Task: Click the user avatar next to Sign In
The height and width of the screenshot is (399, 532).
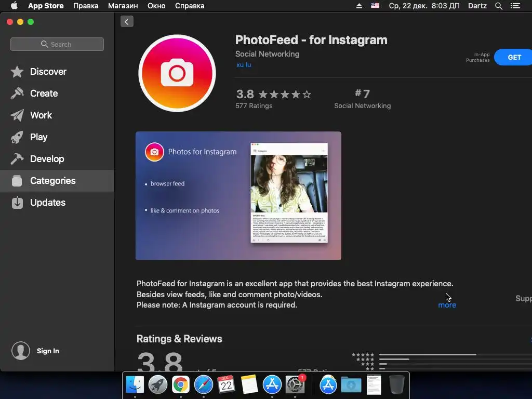Action: pyautogui.click(x=21, y=351)
